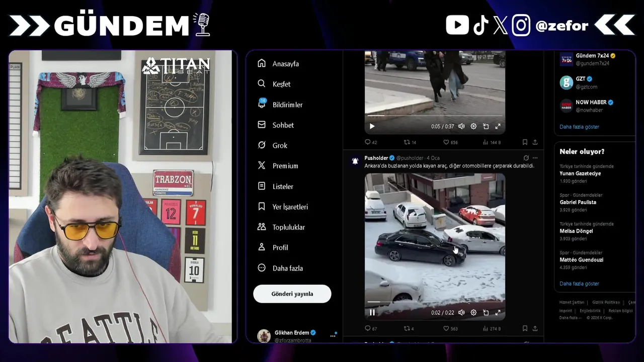Screen dimensions: 644x362
Task: Expand the upper video to fullscreen
Action: tap(498, 127)
